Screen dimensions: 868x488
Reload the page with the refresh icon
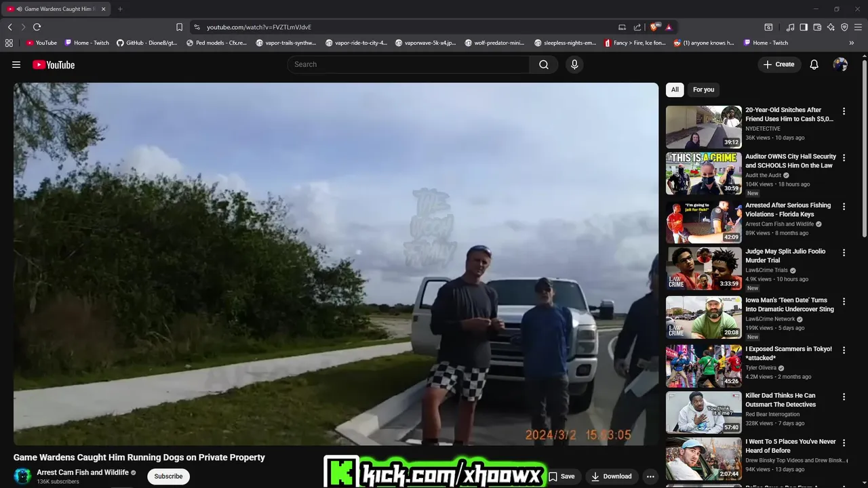tap(37, 27)
